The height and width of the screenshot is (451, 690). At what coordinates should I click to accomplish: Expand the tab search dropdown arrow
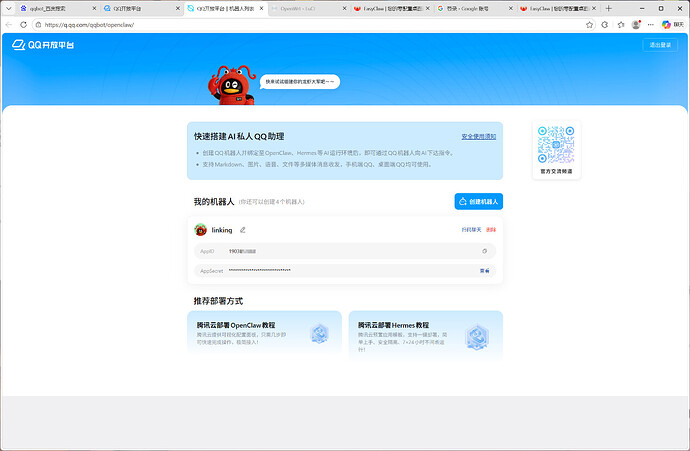pyautogui.click(x=8, y=8)
